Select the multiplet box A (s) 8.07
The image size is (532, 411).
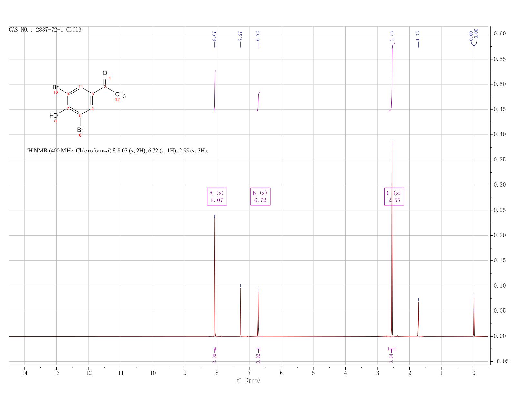click(217, 196)
